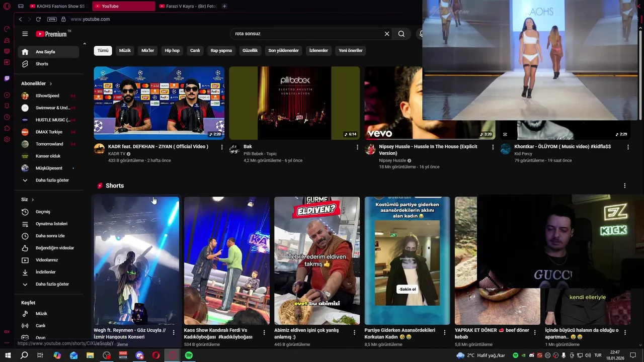Open options menu for Khontkar ÖLÜYOM video
The width and height of the screenshot is (644, 362).
point(628,147)
